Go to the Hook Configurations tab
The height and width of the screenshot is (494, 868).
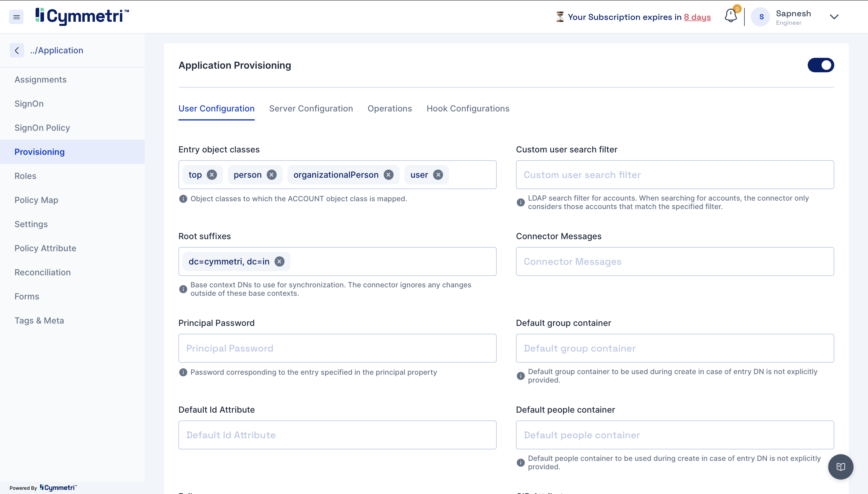point(468,108)
